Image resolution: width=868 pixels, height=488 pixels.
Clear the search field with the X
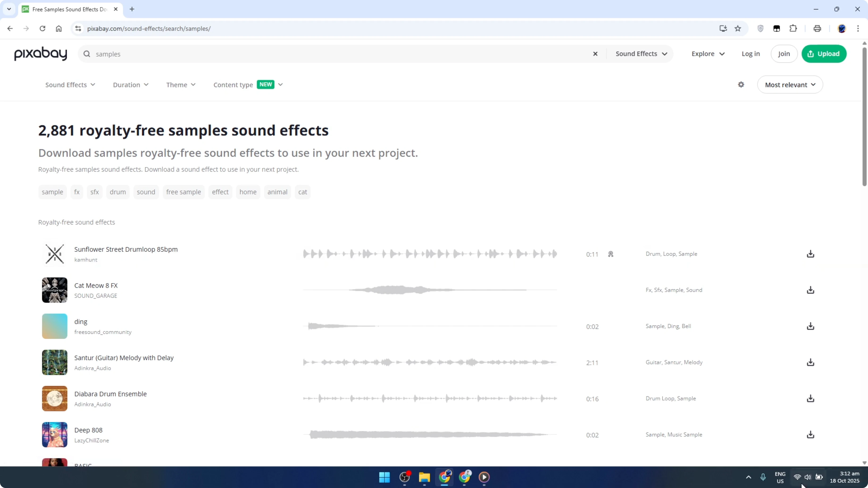(x=595, y=54)
